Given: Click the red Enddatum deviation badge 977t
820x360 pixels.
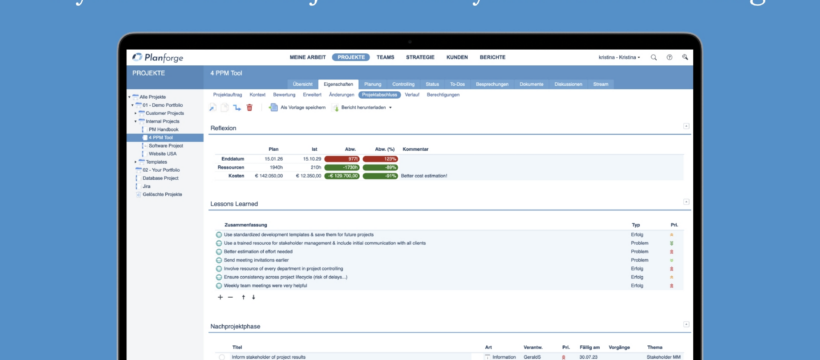Looking at the screenshot, I should tap(342, 159).
